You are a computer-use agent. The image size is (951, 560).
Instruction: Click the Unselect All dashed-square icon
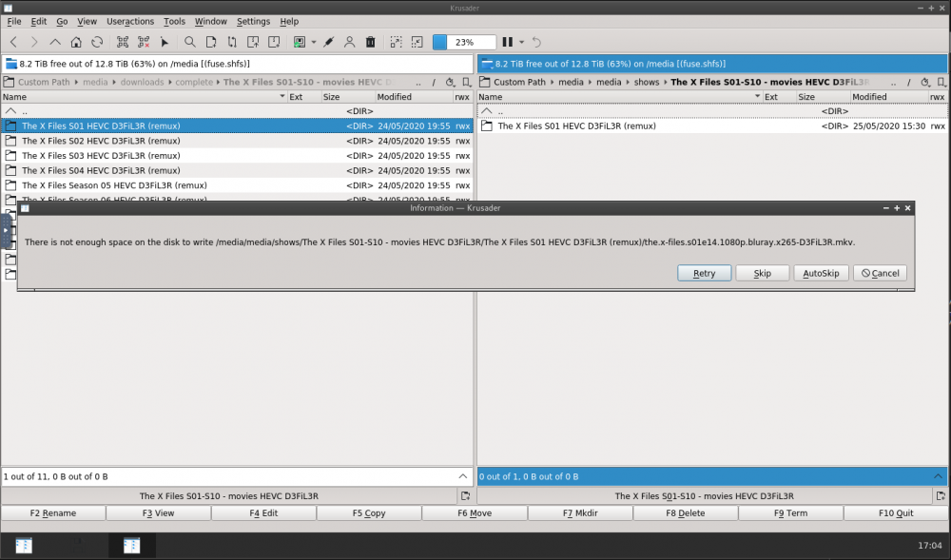tap(417, 43)
